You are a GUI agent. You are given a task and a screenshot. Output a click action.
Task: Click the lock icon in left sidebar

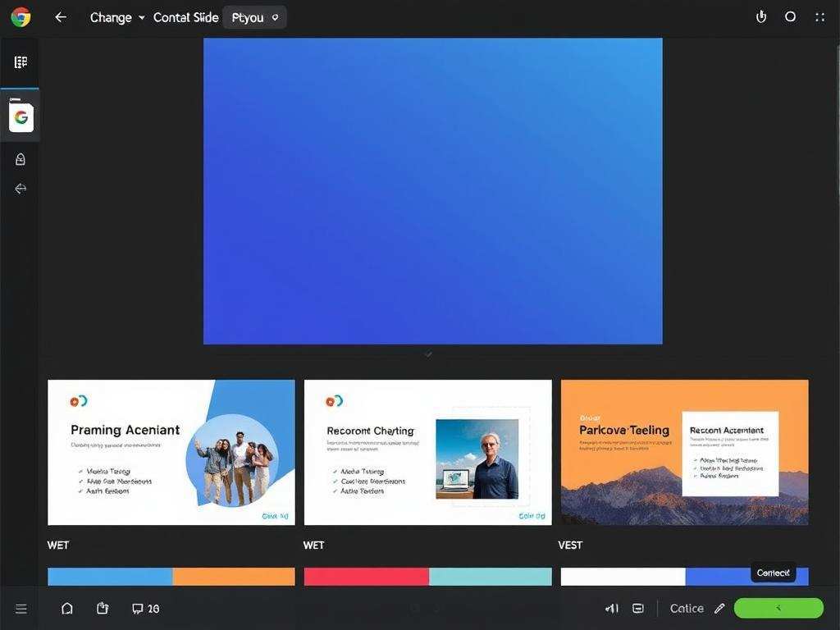point(21,159)
